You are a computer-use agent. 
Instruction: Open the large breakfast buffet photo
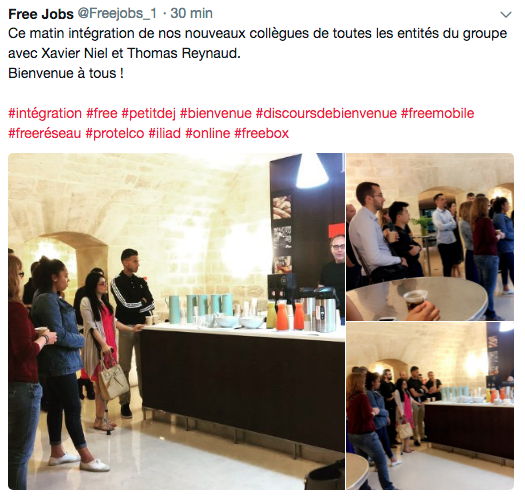coord(176,322)
